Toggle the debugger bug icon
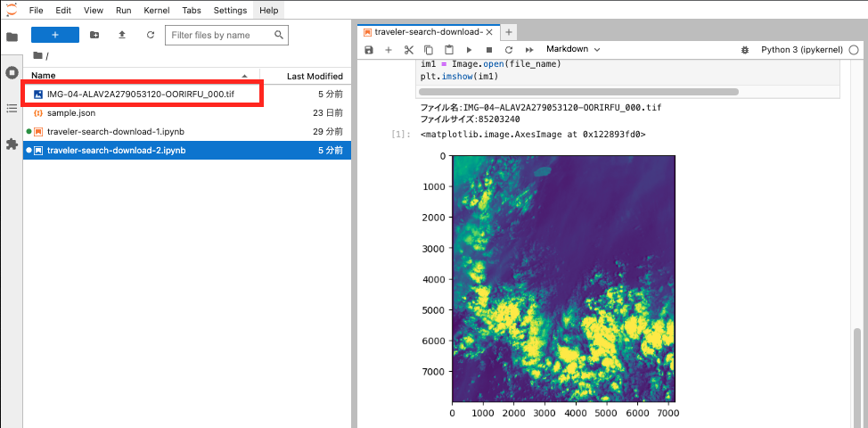The width and height of the screenshot is (868, 428). pos(745,50)
